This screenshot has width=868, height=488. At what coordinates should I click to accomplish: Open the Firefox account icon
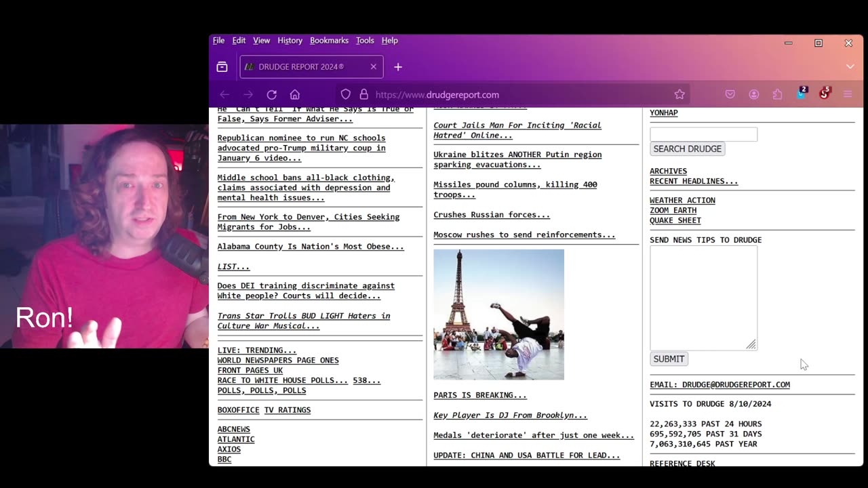(754, 95)
